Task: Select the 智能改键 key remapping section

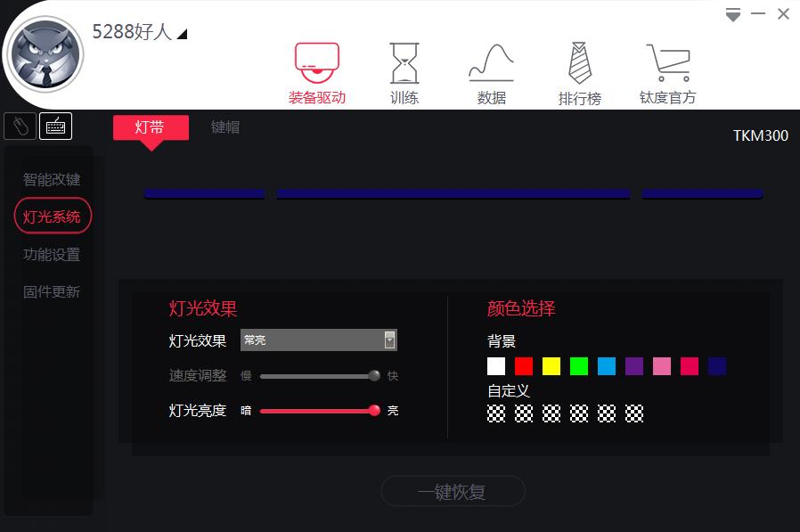Action: coord(51,178)
